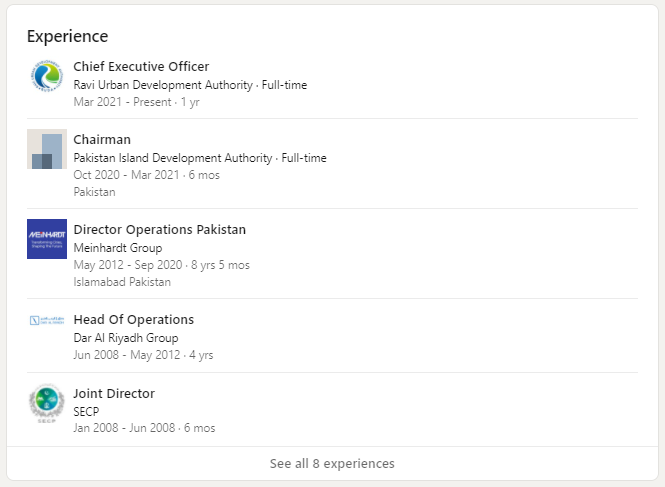Click the Pakistan Island Development Authority placeholder logo
The width and height of the screenshot is (665, 487).
pyautogui.click(x=47, y=149)
